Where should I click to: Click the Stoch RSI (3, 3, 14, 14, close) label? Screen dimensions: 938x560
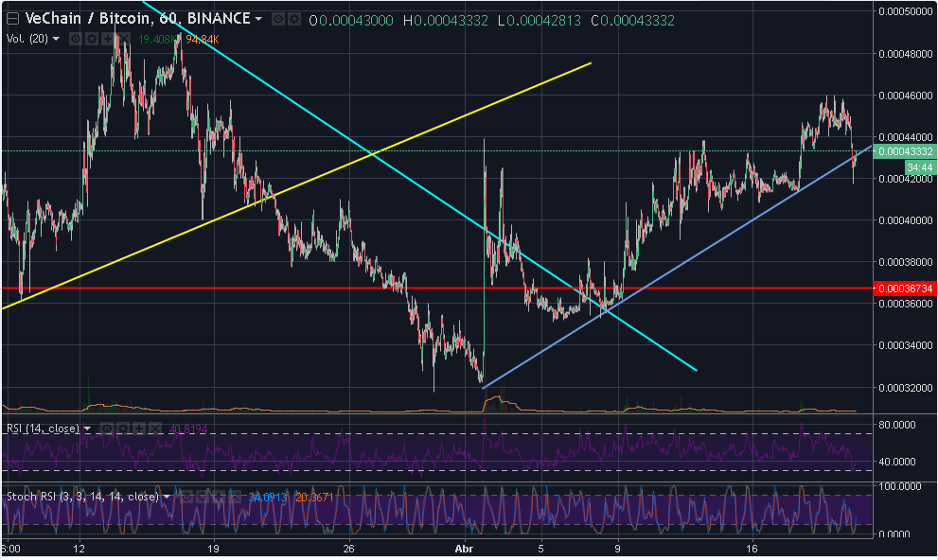[82, 497]
